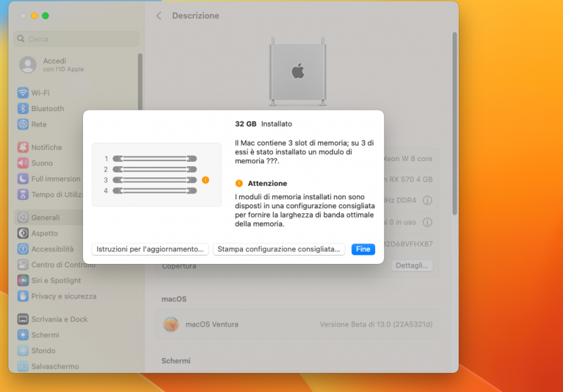Screen dimensions: 563x392
Task: Click the green zoom window button
Action: pyautogui.click(x=45, y=15)
